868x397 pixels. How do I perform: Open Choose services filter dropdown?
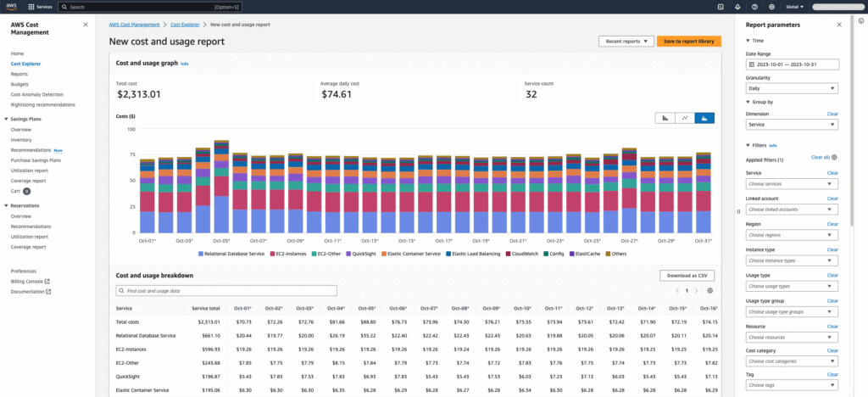tap(792, 184)
